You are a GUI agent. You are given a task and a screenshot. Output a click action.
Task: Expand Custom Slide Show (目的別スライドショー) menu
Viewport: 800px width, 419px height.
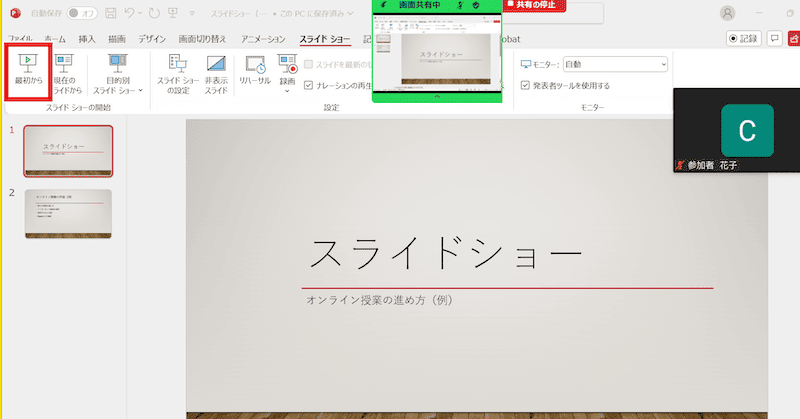(x=118, y=70)
